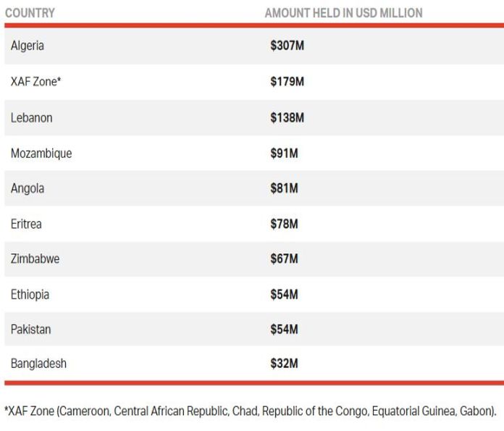Select the Ethiopia country cell
Screen dimensions: 504x431
coord(30,295)
